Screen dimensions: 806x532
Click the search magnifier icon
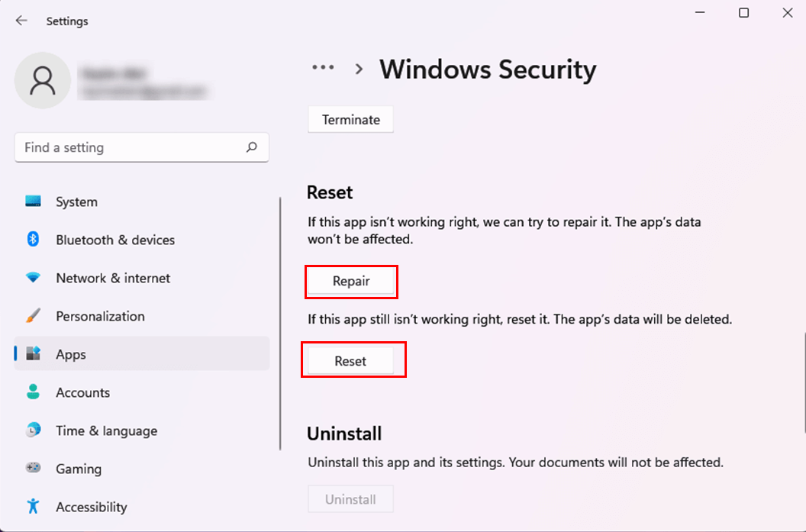(x=252, y=147)
